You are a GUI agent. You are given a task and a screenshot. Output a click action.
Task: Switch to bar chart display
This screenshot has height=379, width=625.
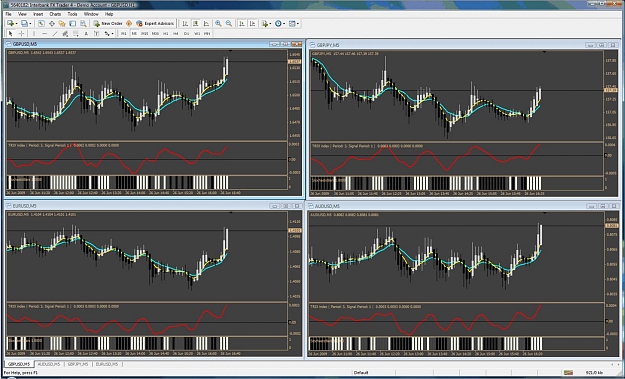coord(185,24)
